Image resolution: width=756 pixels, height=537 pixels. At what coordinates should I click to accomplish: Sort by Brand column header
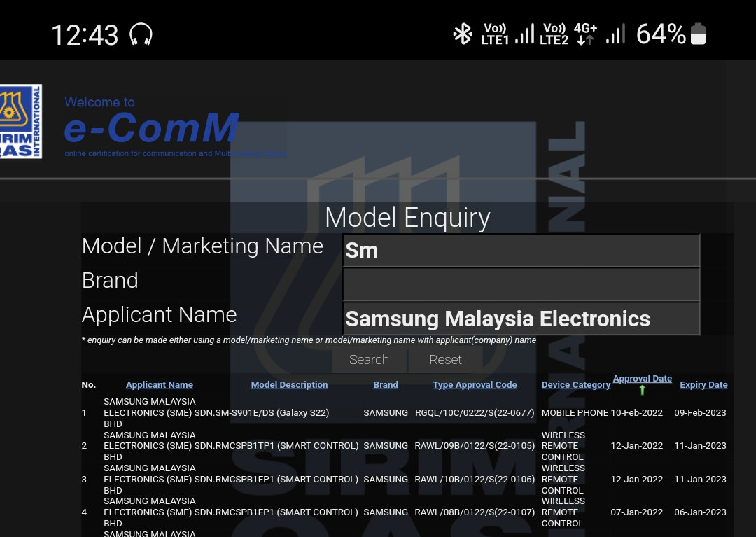tap(386, 384)
